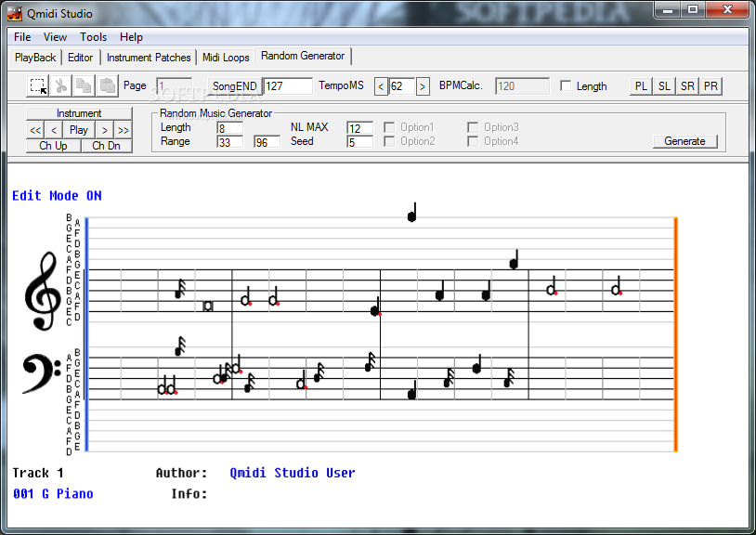Screen dimensions: 756x535
Task: Click the Play button
Action: click(x=79, y=130)
